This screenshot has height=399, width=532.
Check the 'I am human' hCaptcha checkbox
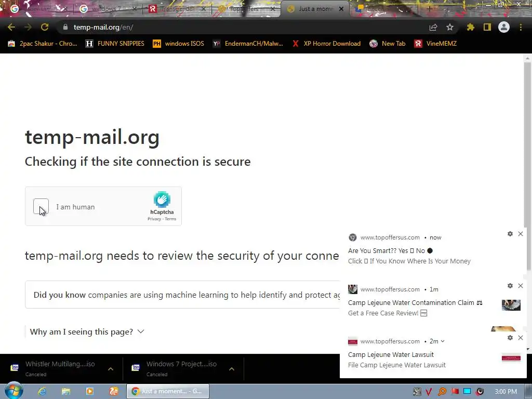pyautogui.click(x=41, y=206)
